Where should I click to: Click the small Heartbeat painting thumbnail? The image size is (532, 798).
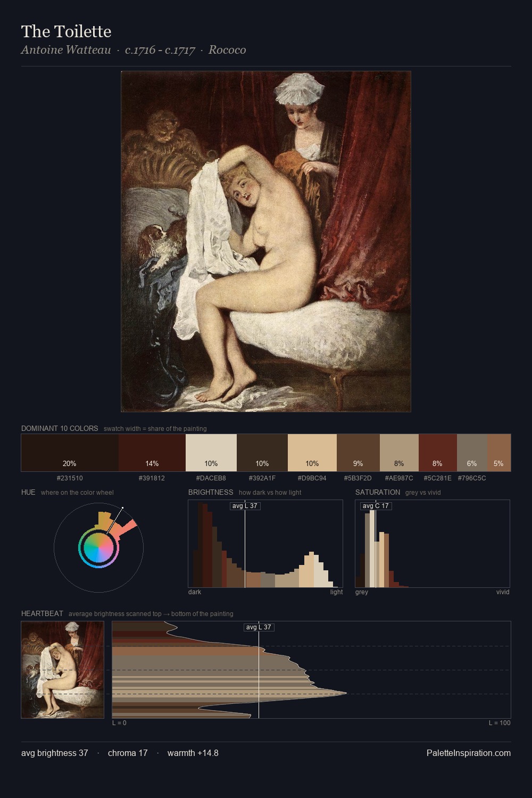[63, 670]
